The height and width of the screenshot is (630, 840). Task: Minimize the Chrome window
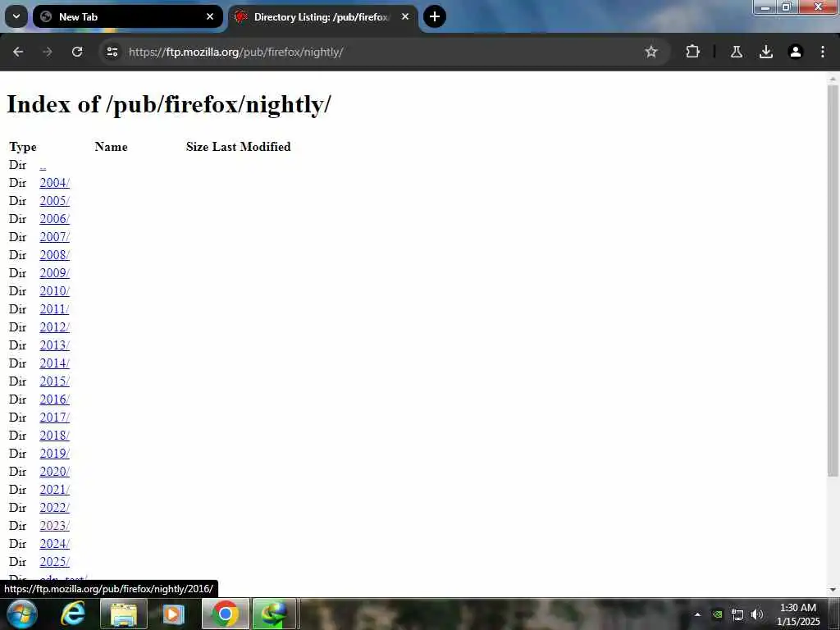(765, 7)
